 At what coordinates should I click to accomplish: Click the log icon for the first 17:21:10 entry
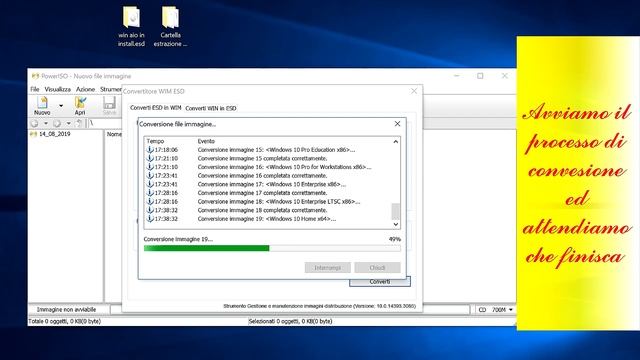(x=150, y=158)
